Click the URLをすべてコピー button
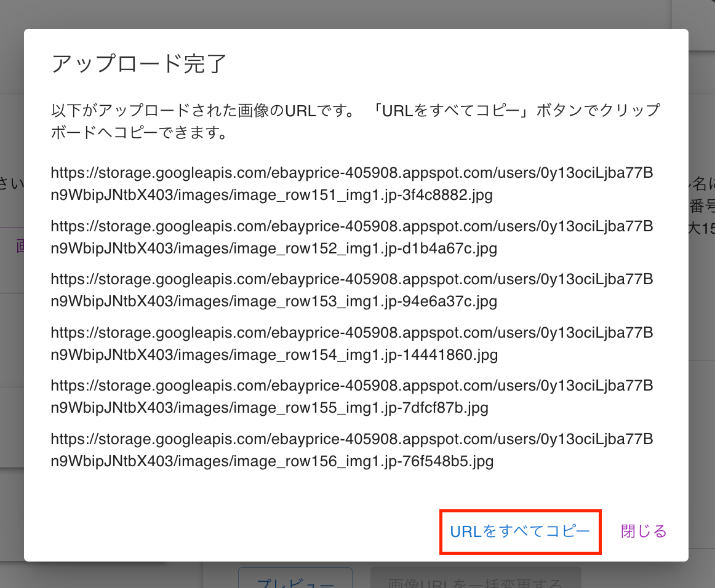715x588 pixels. (x=520, y=531)
